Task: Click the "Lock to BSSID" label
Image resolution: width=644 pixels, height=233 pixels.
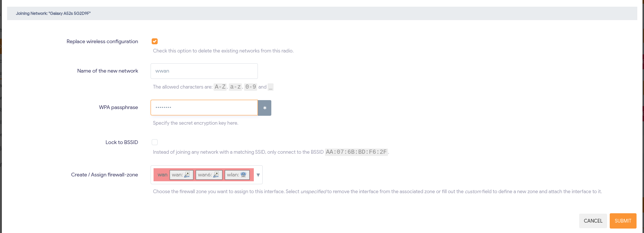Action: click(121, 142)
